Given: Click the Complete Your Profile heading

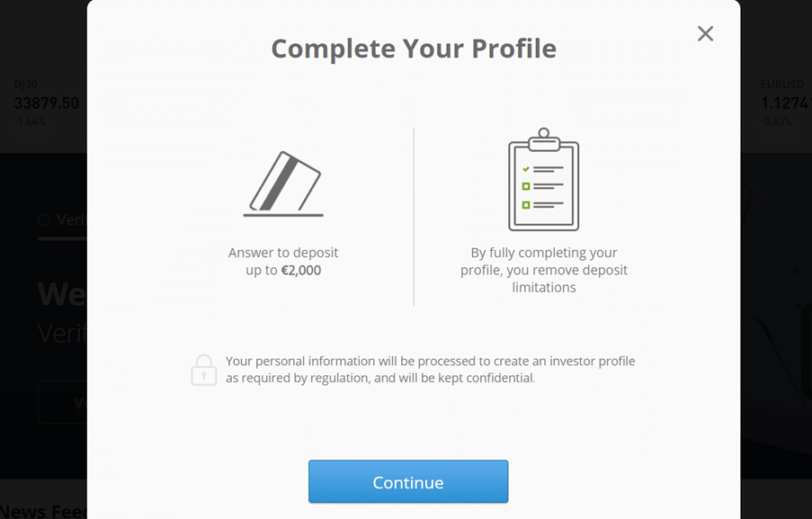Looking at the screenshot, I should (x=414, y=49).
